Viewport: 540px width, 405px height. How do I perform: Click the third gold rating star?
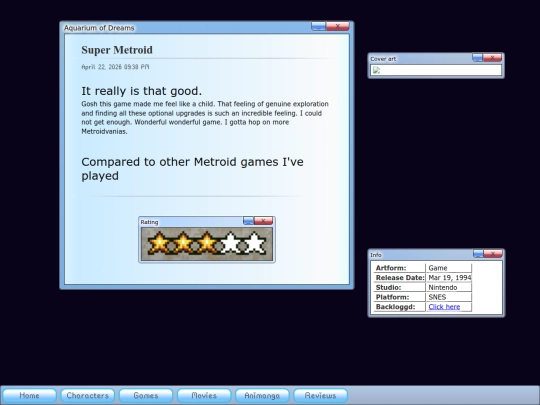[207, 243]
